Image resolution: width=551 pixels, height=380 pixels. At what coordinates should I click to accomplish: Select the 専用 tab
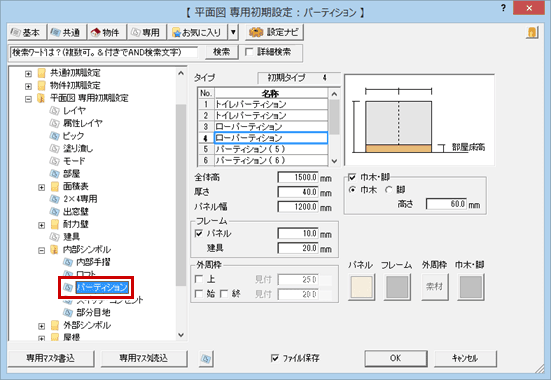[147, 32]
